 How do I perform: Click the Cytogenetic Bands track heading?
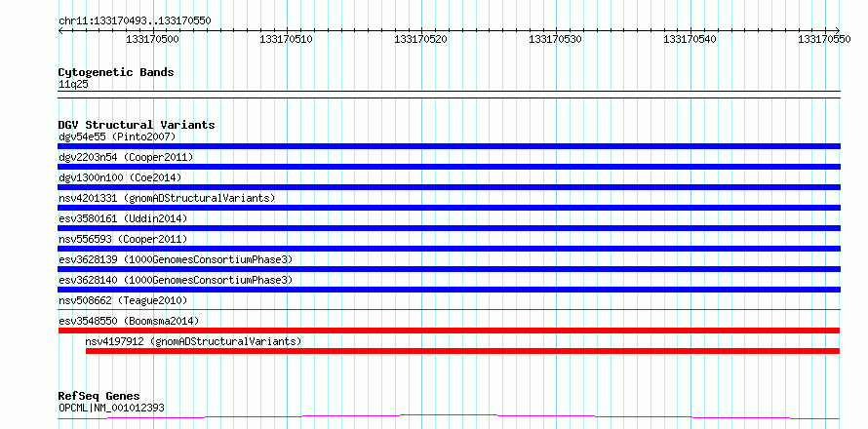(116, 72)
